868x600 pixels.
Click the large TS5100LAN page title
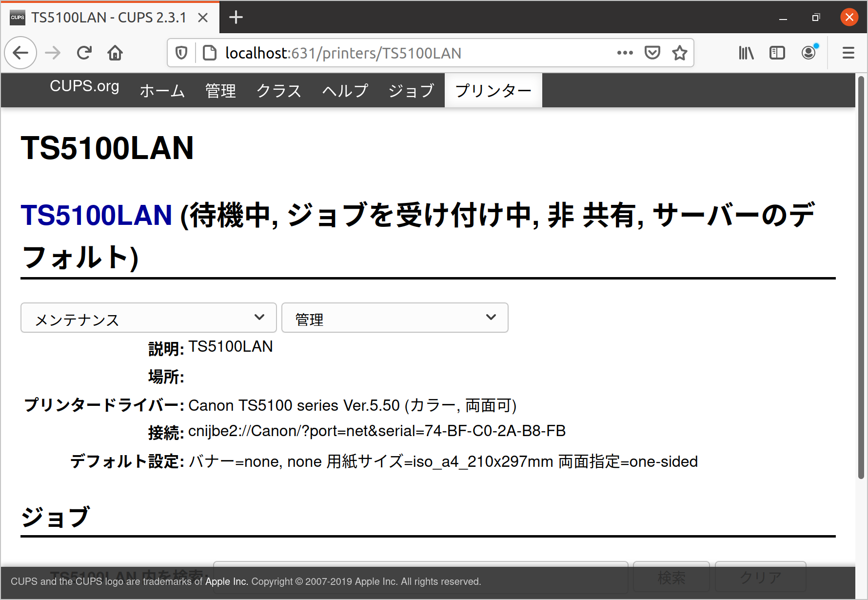coord(107,148)
